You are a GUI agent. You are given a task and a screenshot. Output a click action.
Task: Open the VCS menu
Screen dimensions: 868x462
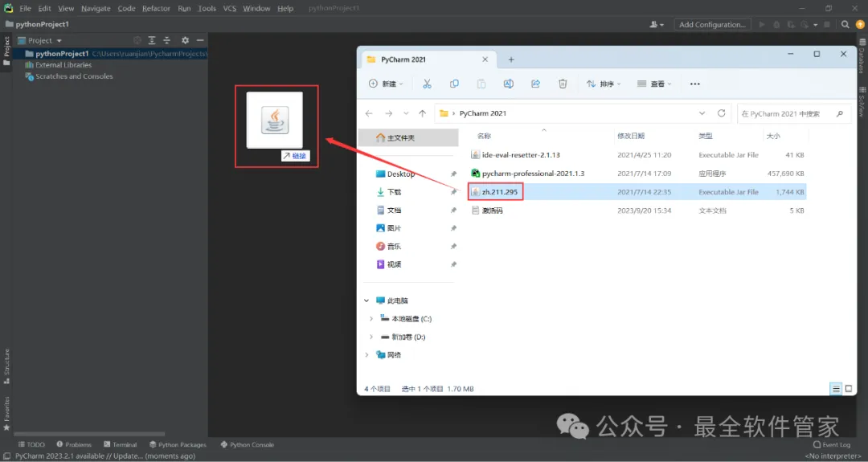tap(230, 8)
